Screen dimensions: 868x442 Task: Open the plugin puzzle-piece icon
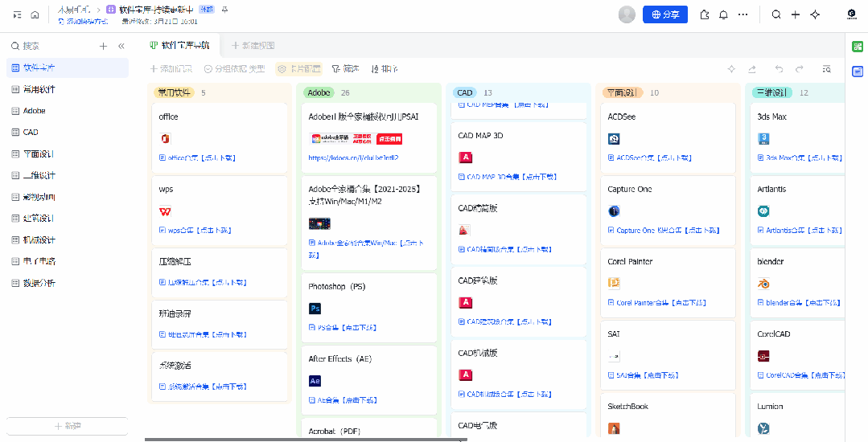point(705,15)
